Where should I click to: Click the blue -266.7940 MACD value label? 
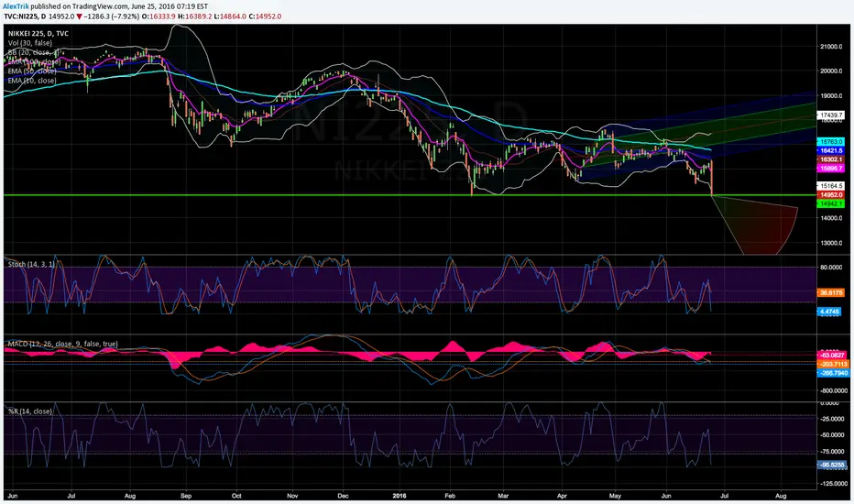(833, 373)
